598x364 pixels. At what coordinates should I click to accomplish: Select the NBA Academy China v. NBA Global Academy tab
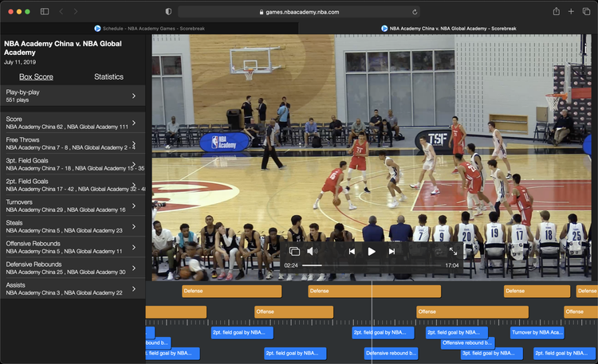(x=448, y=28)
